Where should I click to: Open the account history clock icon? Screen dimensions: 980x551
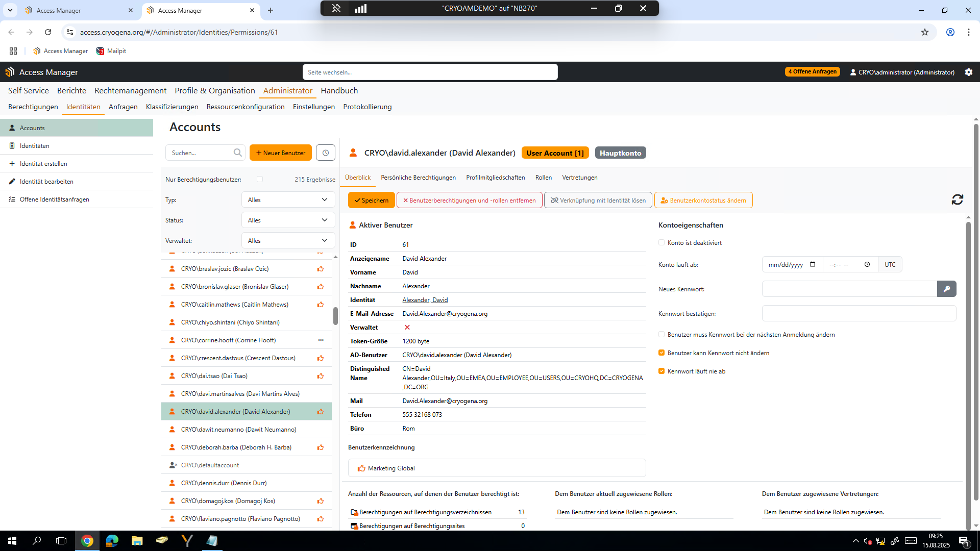point(325,152)
